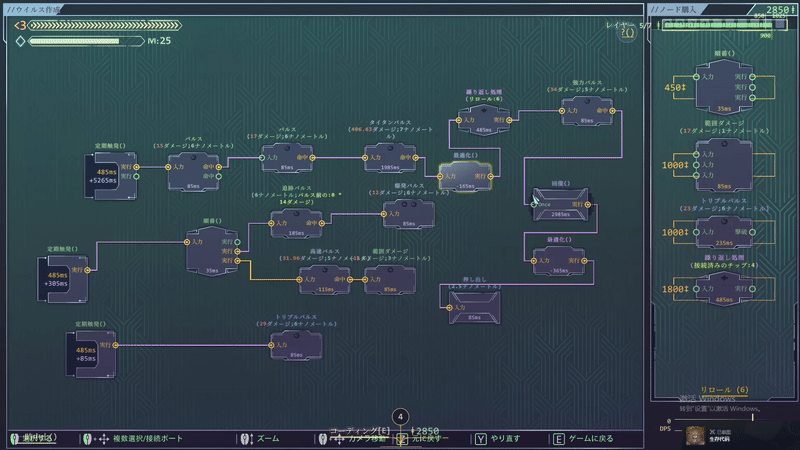Viewport: 800px width, 450px height.
Task: Click the ゲームに戻る button
Action: click(578, 438)
